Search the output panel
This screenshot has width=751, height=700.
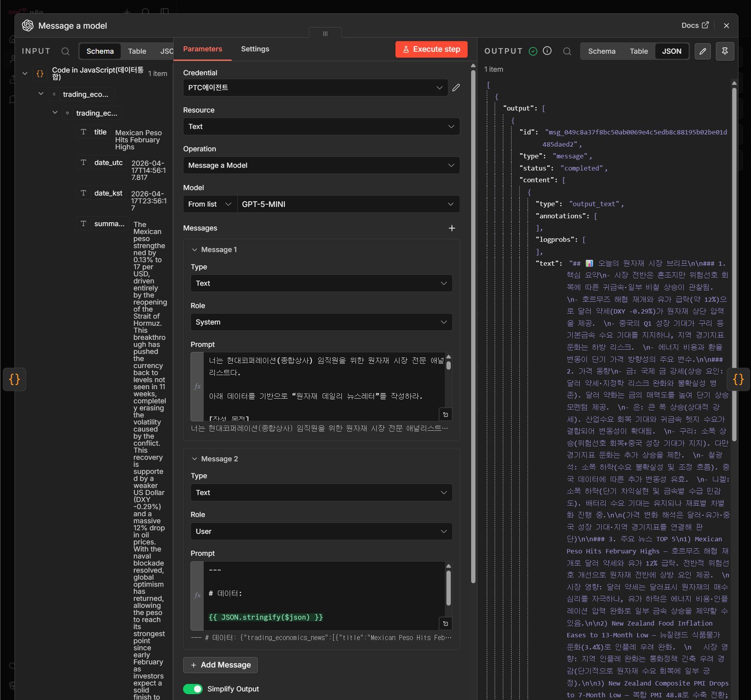click(x=567, y=51)
